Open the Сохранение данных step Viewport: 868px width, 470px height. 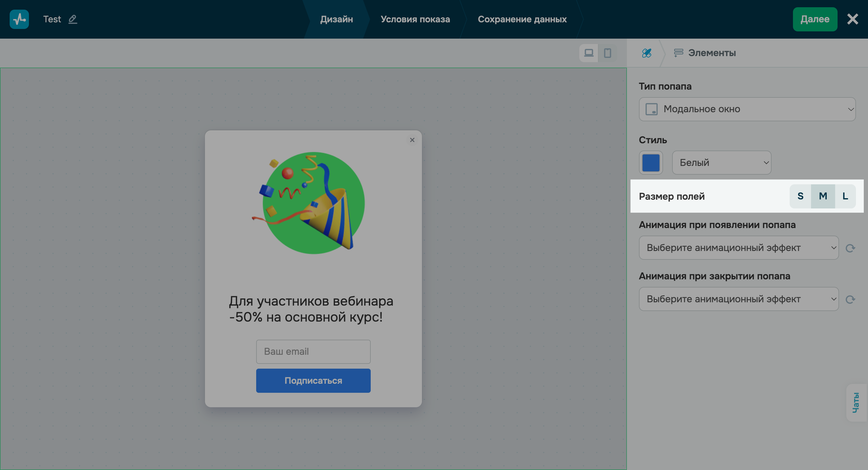coord(522,19)
